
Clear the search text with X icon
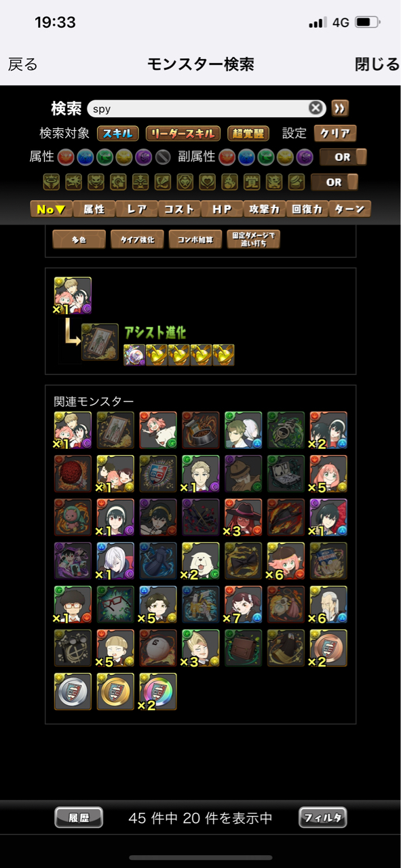[316, 108]
